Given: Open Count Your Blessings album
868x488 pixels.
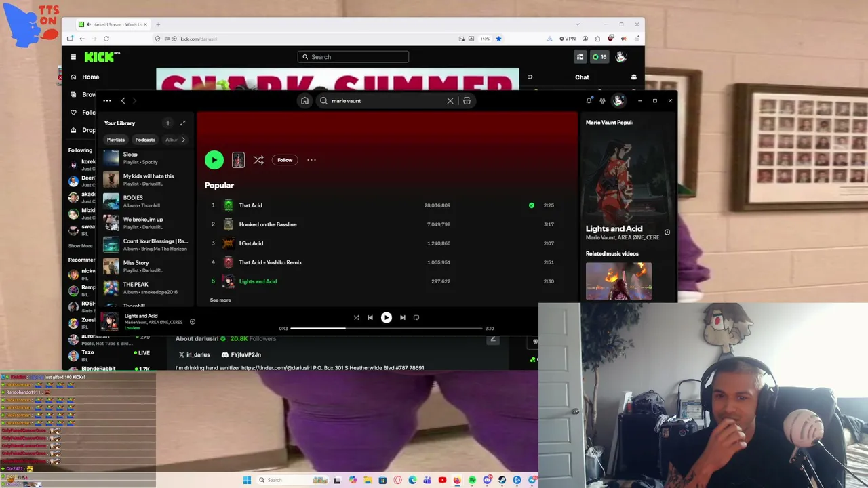Looking at the screenshot, I should point(146,245).
